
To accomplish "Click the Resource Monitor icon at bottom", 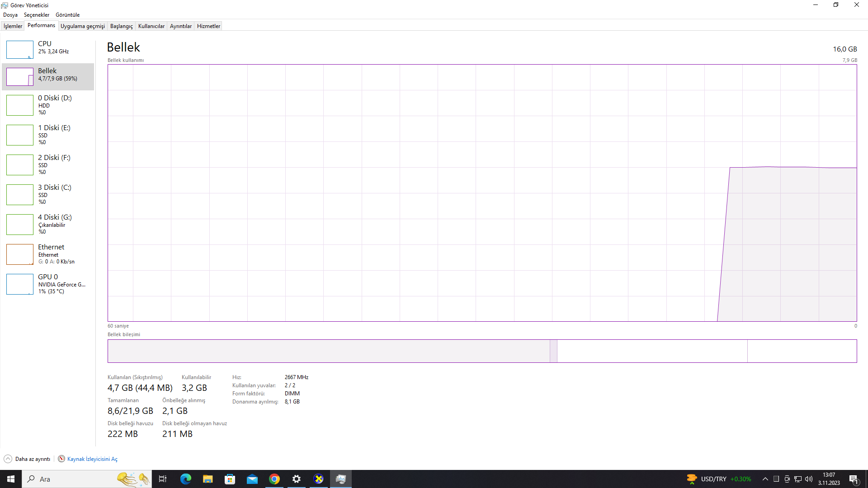I will (61, 459).
